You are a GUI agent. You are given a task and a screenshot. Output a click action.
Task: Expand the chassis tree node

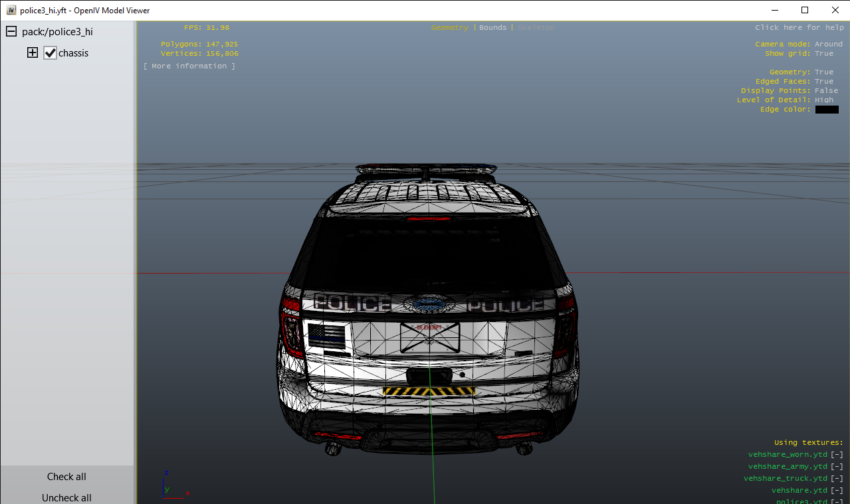pos(33,53)
